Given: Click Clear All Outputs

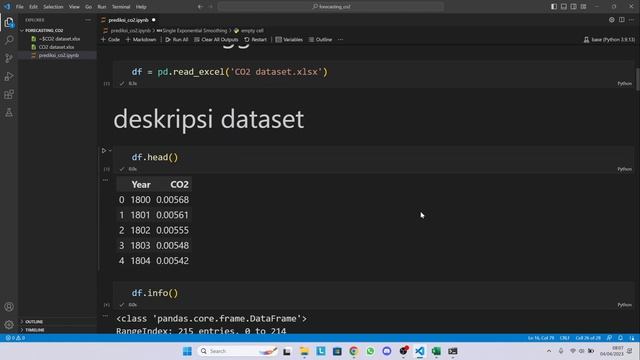Looking at the screenshot, I should [x=216, y=40].
